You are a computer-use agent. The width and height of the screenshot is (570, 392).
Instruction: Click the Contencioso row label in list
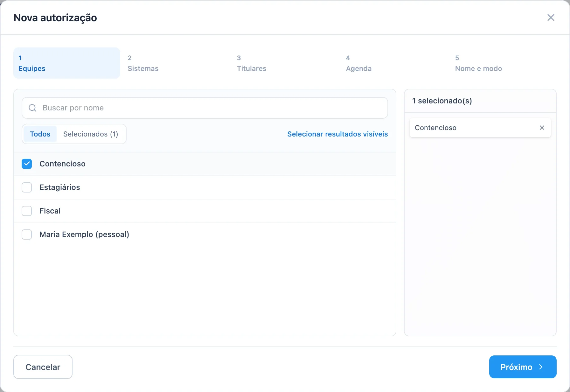62,164
